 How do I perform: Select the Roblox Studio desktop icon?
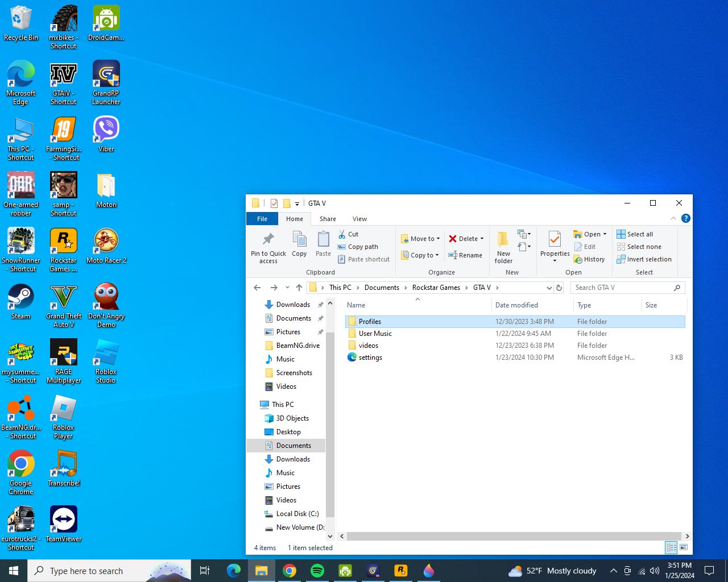click(x=106, y=361)
